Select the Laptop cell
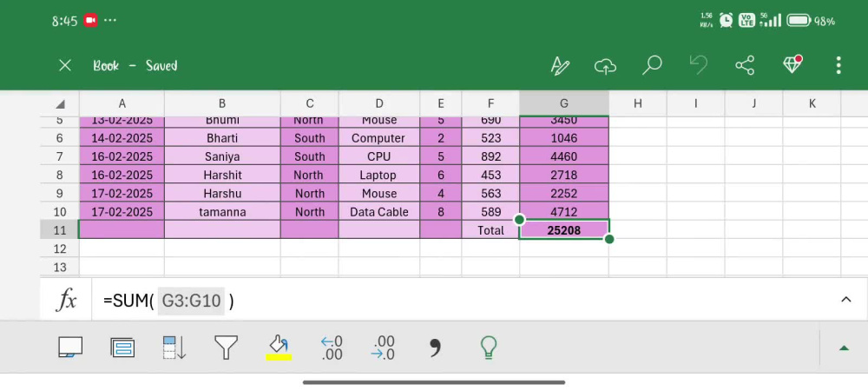 [379, 175]
